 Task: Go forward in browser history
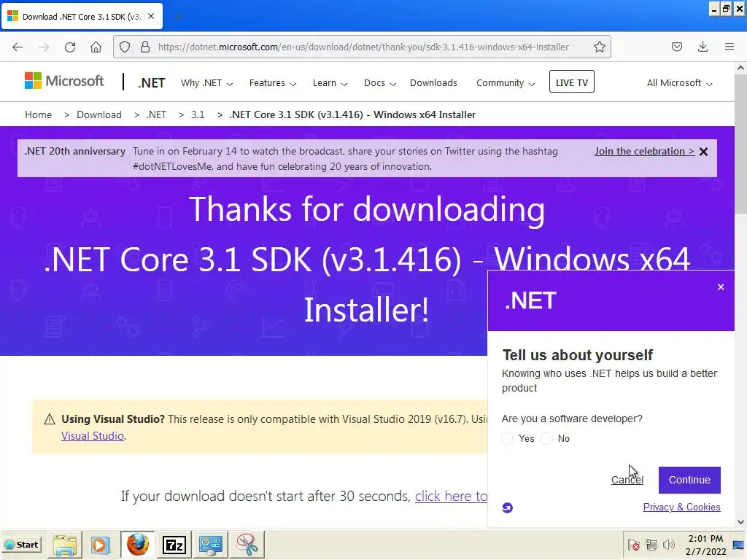[x=44, y=47]
